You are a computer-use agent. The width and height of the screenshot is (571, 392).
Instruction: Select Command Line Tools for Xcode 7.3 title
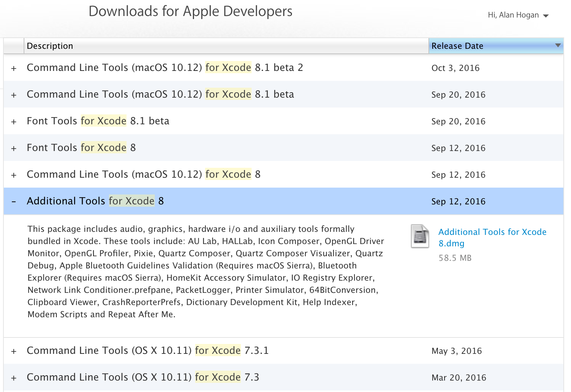click(143, 377)
